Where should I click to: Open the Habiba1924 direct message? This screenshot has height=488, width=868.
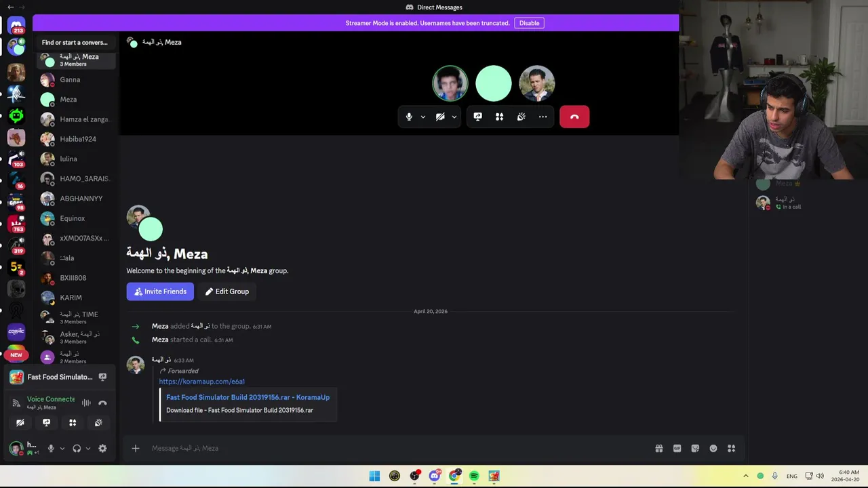(76, 139)
